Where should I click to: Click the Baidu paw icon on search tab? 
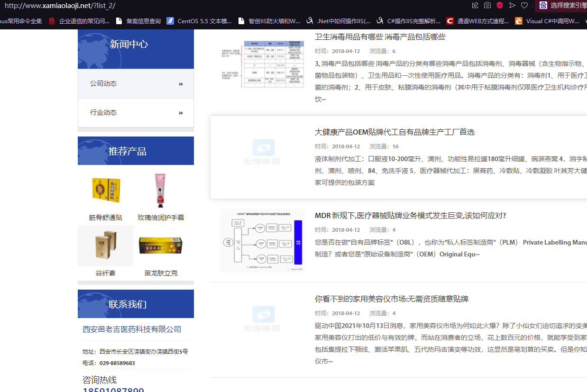tap(543, 5)
